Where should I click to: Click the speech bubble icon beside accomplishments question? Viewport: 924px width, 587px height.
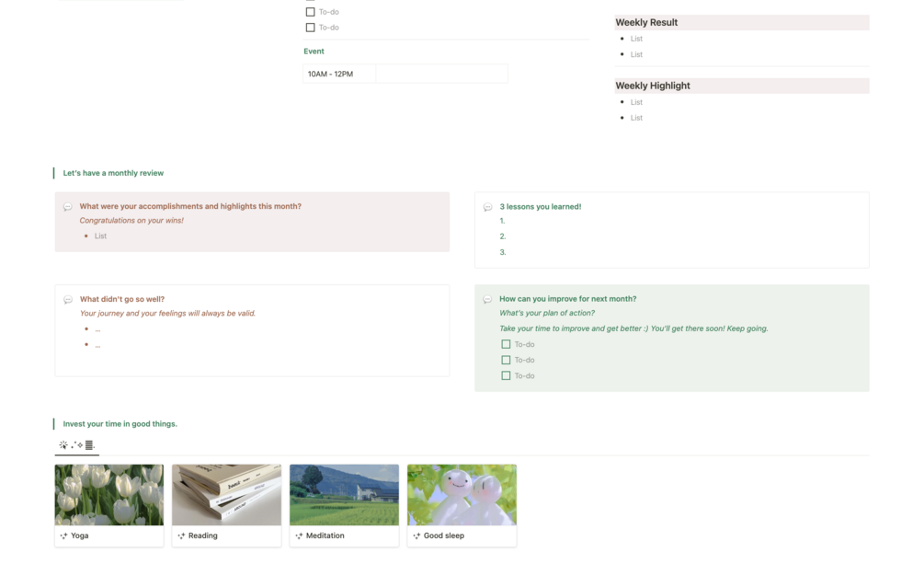pos(68,206)
